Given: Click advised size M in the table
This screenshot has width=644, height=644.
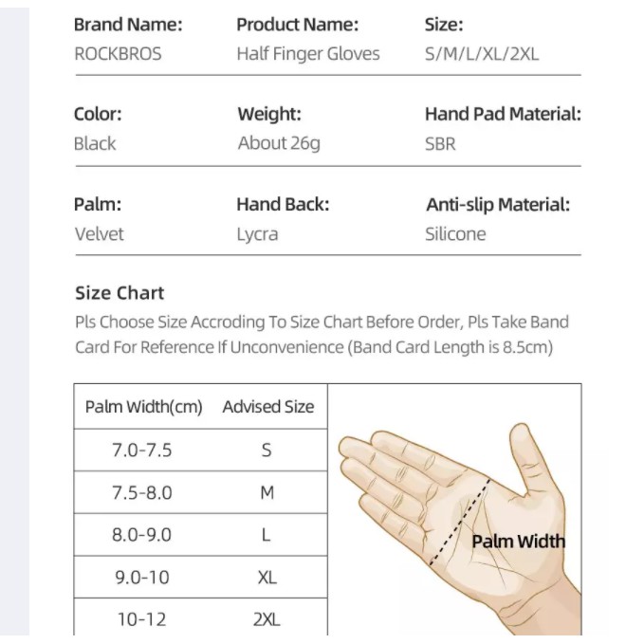Looking at the screenshot, I should pyautogui.click(x=267, y=492).
